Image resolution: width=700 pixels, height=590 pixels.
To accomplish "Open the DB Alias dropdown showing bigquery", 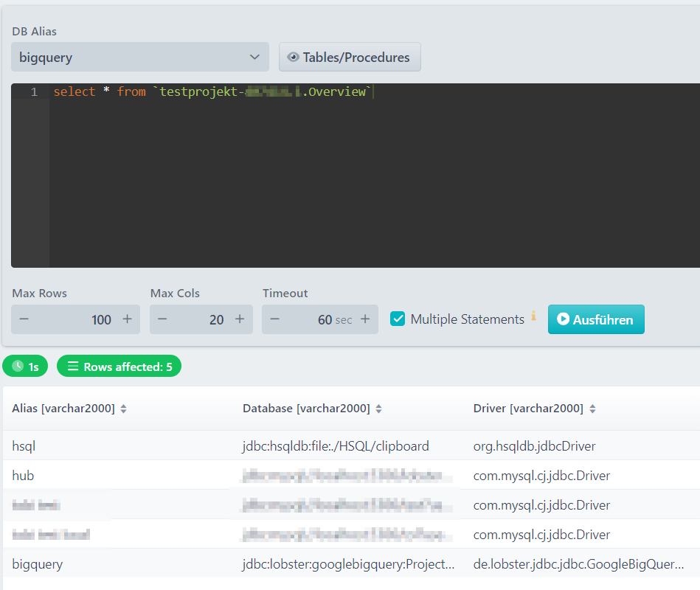I will pos(139,57).
